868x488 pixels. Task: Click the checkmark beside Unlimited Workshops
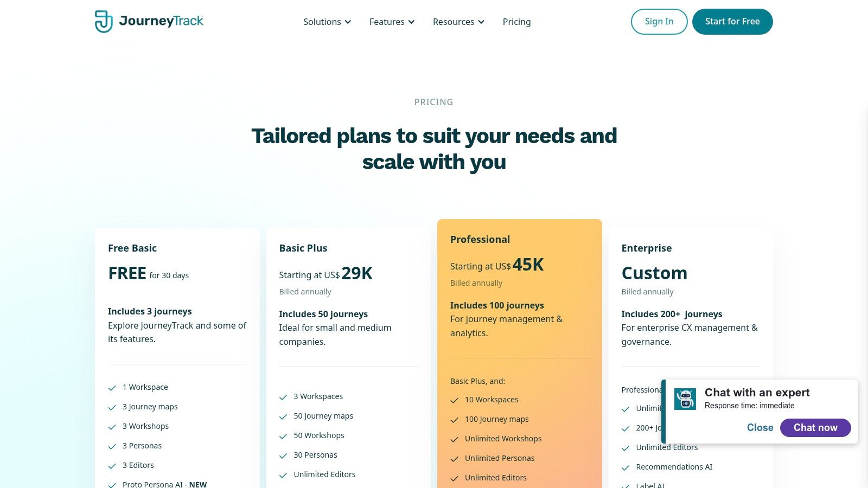[454, 439]
